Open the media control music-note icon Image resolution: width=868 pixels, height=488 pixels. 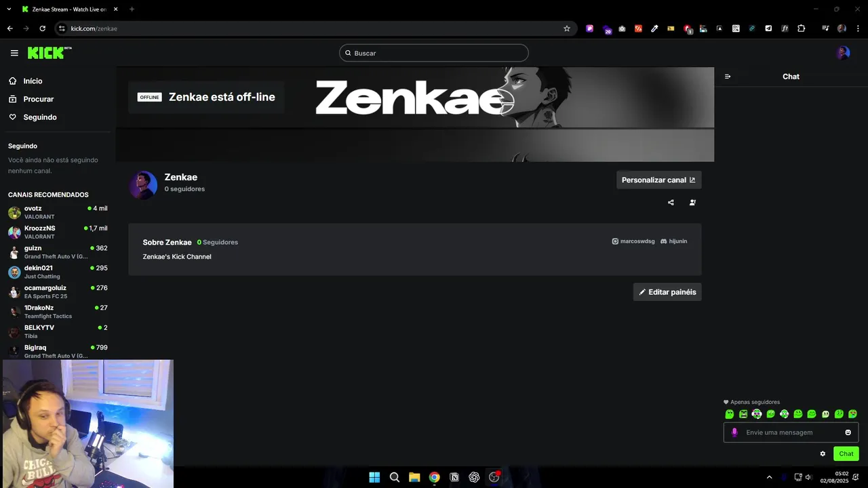click(x=825, y=28)
